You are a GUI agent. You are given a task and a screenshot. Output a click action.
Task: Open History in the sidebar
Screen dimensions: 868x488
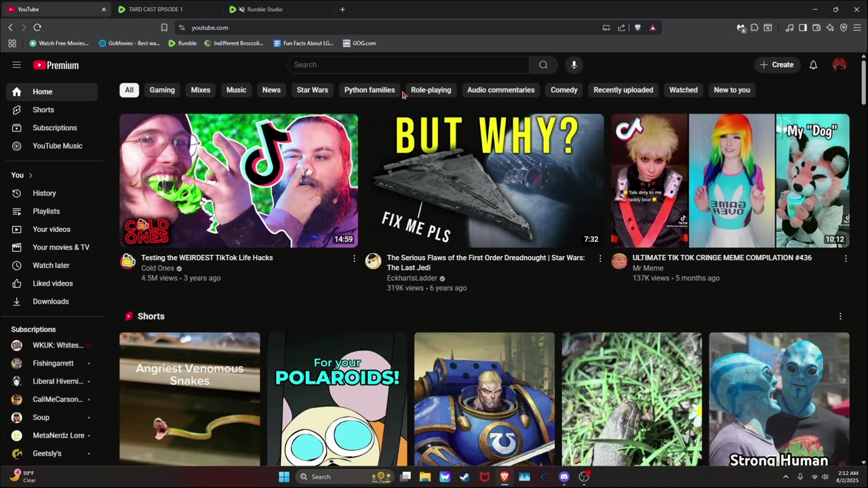coord(52,193)
